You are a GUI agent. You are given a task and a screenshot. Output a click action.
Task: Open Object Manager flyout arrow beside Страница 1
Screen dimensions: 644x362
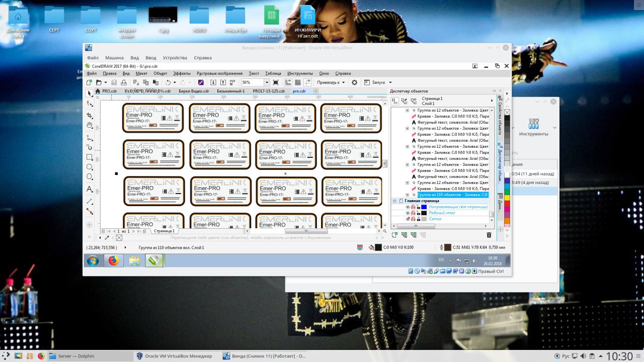[492, 101]
